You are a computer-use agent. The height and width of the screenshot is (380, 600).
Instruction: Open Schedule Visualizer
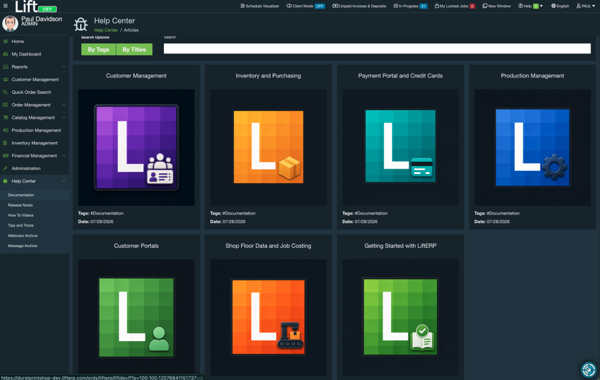point(259,6)
